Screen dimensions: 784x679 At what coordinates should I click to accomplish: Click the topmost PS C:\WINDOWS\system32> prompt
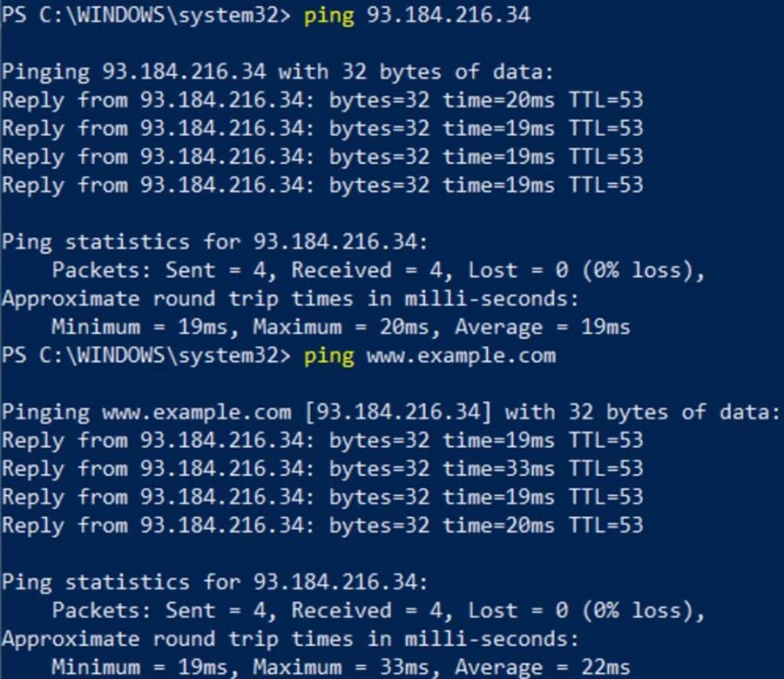[x=146, y=16]
